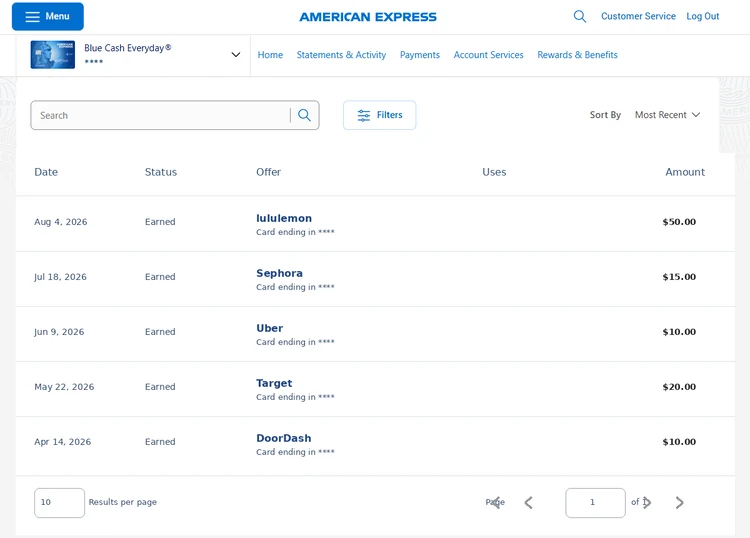Click the Sort By label
The image size is (750, 538).
click(x=605, y=115)
